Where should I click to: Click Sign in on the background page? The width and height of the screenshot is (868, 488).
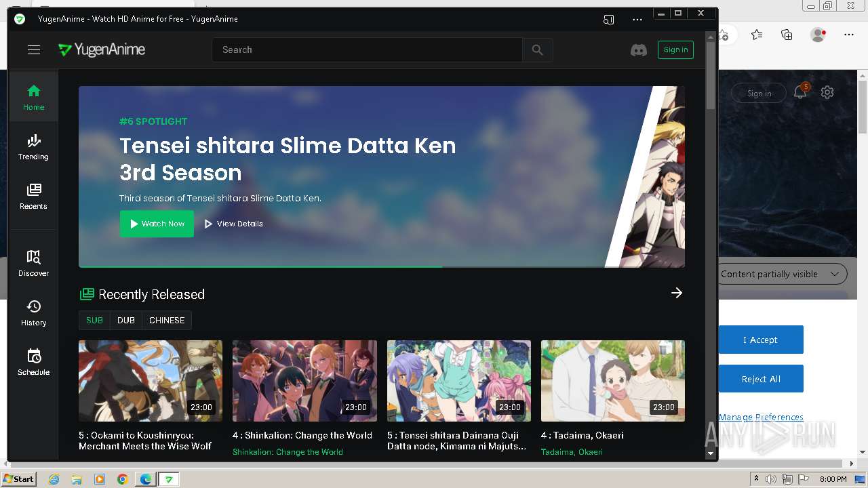point(759,94)
